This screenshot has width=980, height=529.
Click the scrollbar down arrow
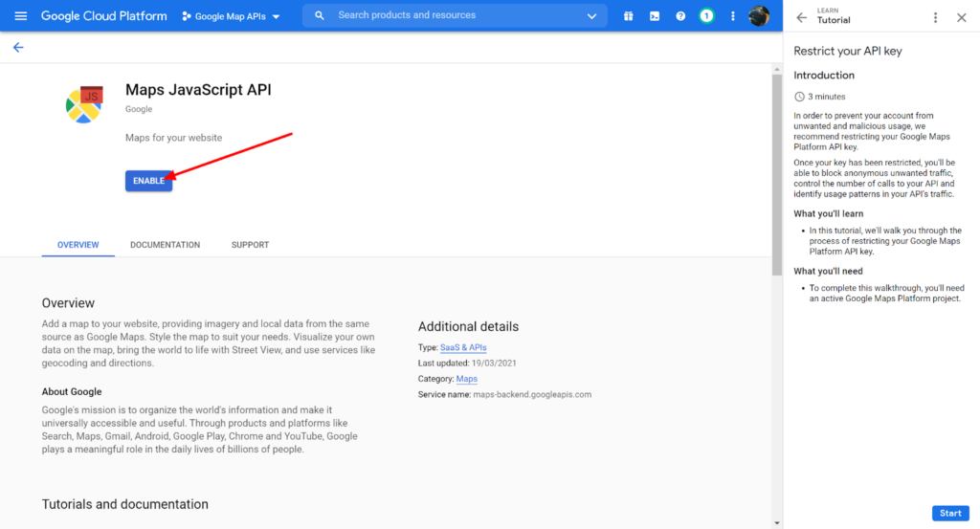click(777, 523)
